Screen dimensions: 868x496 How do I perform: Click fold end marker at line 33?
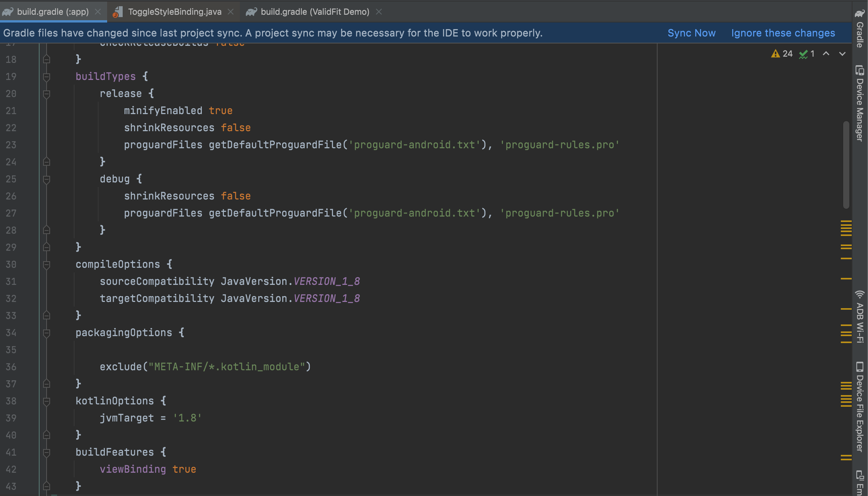click(47, 316)
